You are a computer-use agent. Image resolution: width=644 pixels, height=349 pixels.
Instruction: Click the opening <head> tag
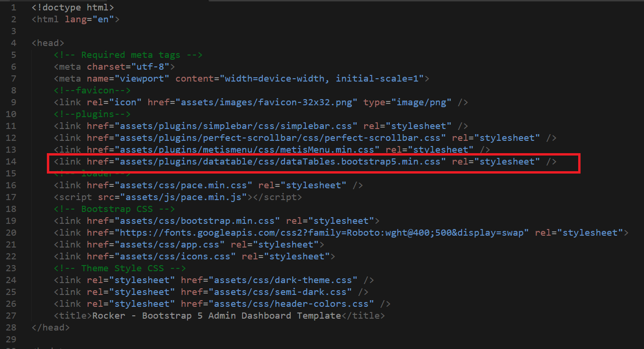coord(48,43)
